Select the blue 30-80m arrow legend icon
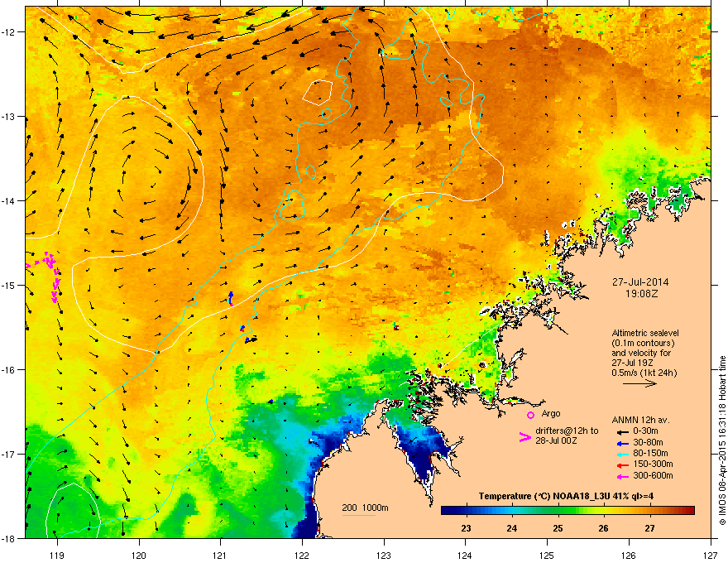This screenshot has height=563, width=728. tap(622, 443)
